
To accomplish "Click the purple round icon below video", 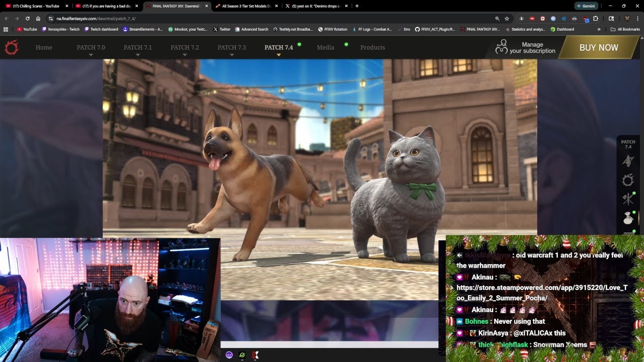I will (229, 355).
